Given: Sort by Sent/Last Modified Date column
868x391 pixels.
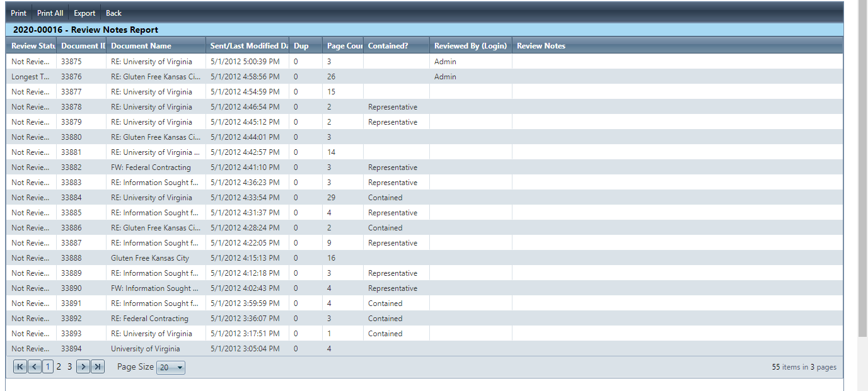Looking at the screenshot, I should (248, 46).
